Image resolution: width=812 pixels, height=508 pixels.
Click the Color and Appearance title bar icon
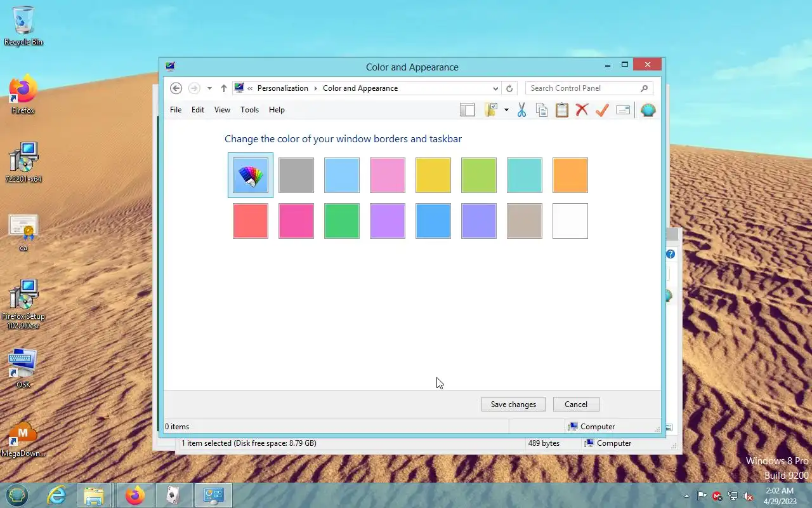point(170,67)
